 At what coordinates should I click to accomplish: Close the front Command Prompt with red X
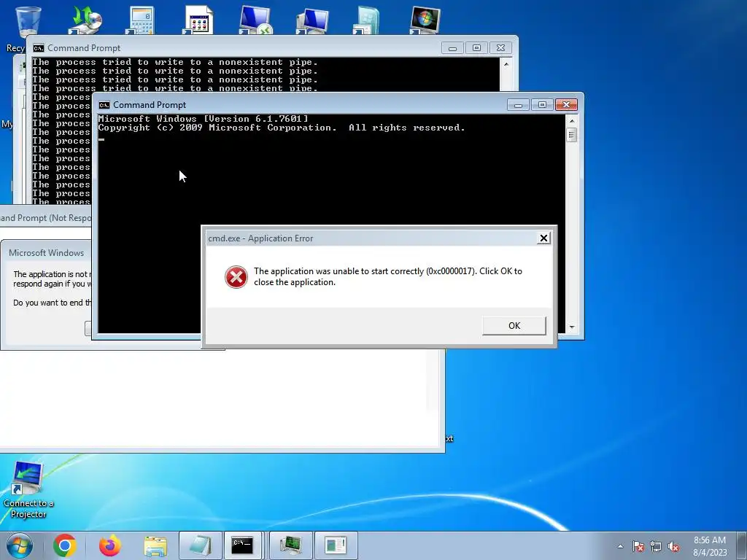(566, 105)
